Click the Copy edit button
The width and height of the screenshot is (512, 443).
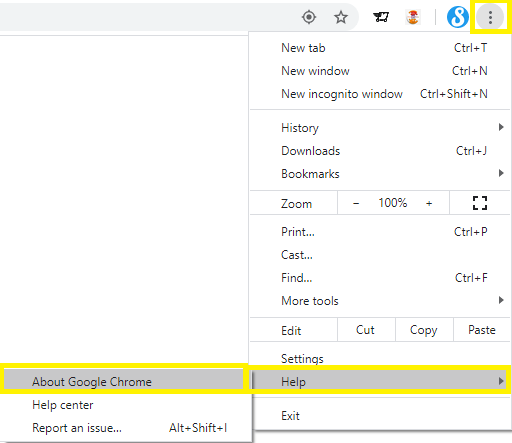pyautogui.click(x=424, y=330)
